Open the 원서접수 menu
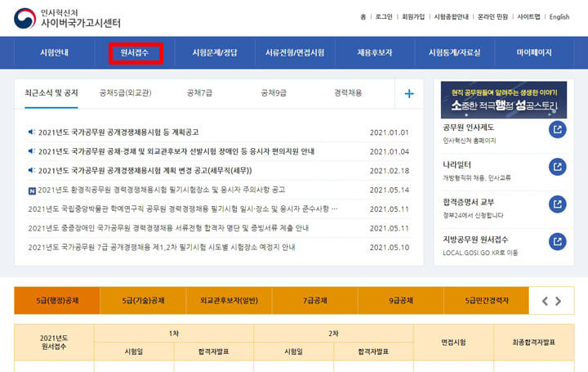Image resolution: width=588 pixels, height=372 pixels. [135, 53]
